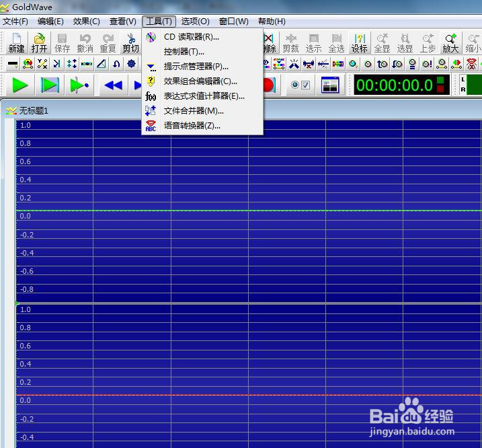Image resolution: width=482 pixels, height=448 pixels.
Task: Choose 控制器(T)... from the Tools menu
Action: 202,52
